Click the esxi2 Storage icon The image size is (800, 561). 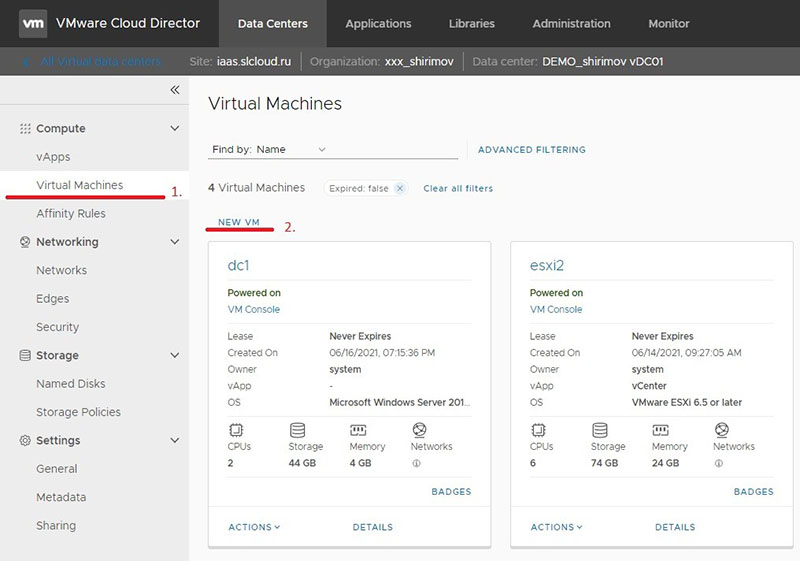pos(600,430)
